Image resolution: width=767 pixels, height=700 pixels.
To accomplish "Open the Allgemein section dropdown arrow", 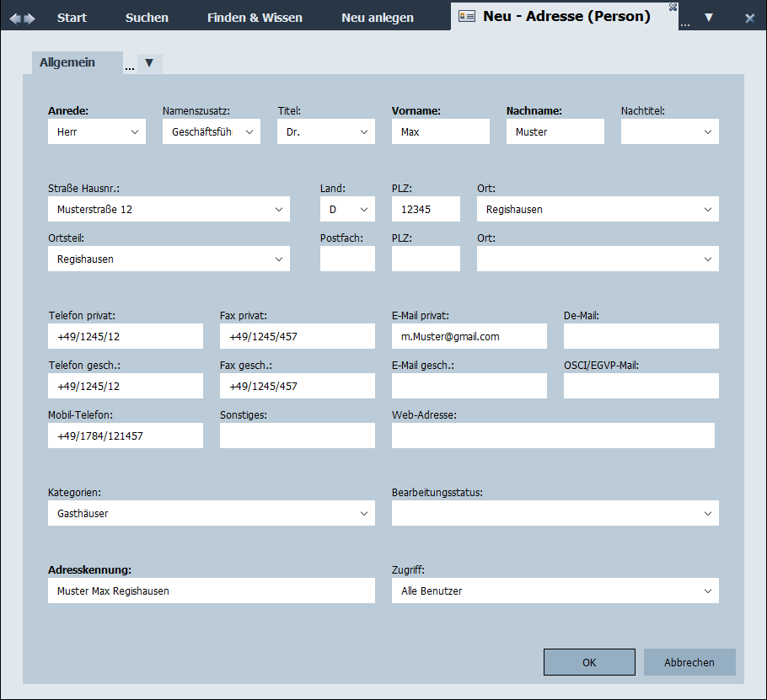I will [149, 63].
